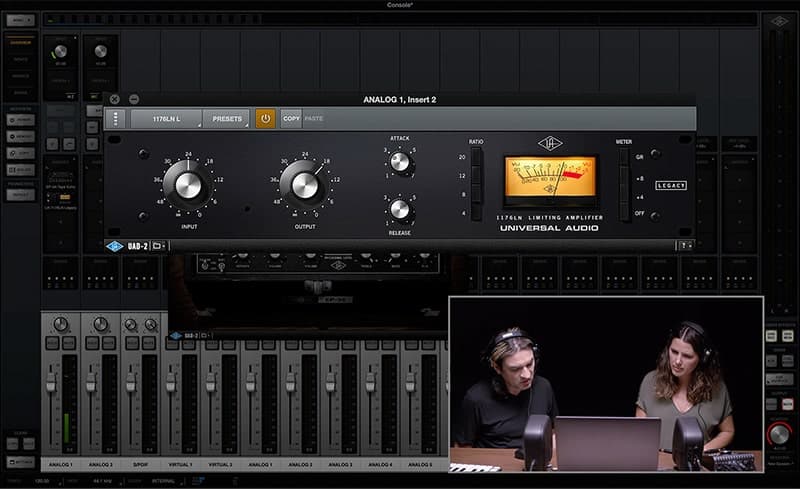Screen dimensions: 800x489
Task: Click the ATTACK knob
Action: pos(400,161)
